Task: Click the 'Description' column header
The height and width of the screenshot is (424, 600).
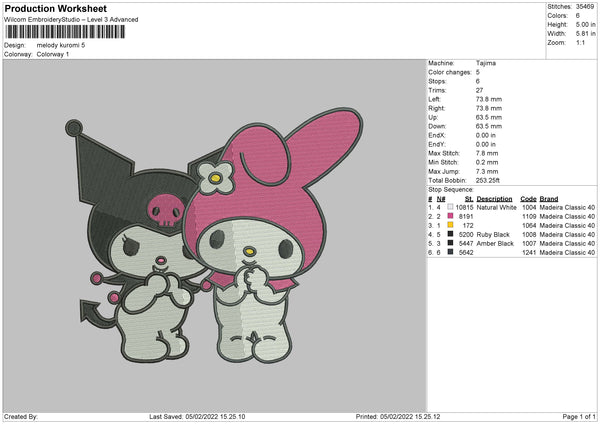Action: [494, 199]
